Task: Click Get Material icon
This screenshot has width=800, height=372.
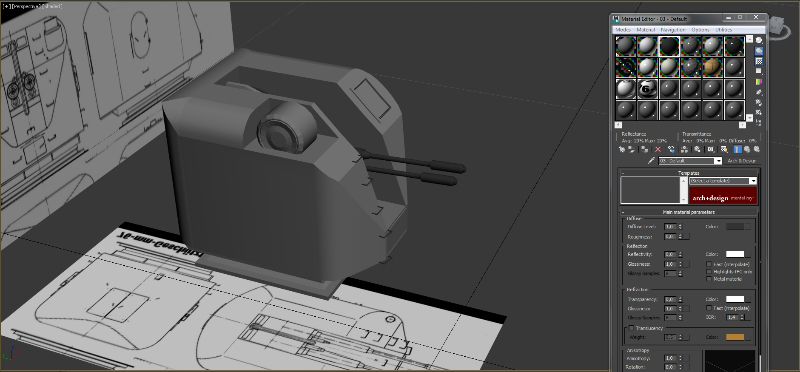Action: click(622, 150)
